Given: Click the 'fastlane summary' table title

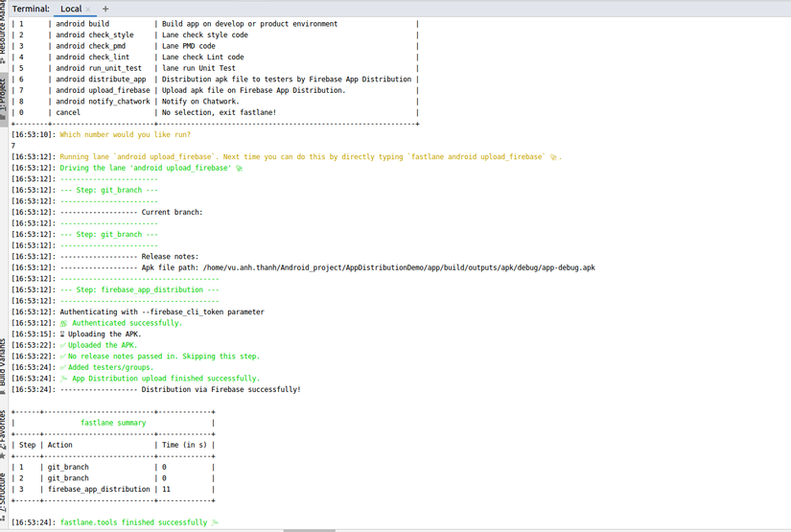Looking at the screenshot, I should (113, 423).
